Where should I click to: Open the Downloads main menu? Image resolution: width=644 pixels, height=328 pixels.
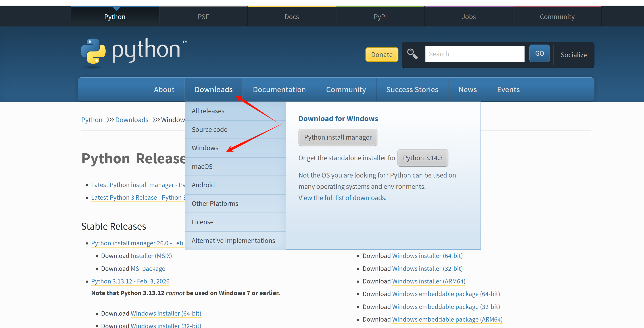[x=213, y=90]
